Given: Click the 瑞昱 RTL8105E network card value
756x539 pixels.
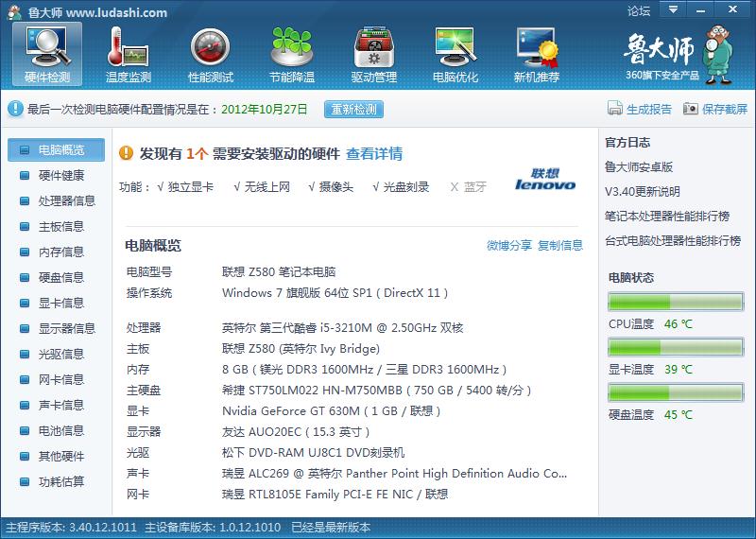Looking at the screenshot, I should tap(335, 495).
